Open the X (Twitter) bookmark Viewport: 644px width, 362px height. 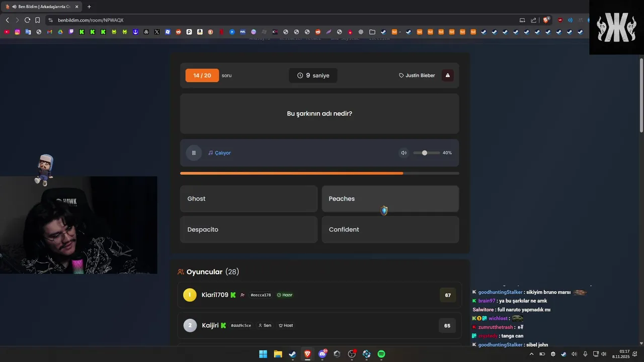(157, 32)
